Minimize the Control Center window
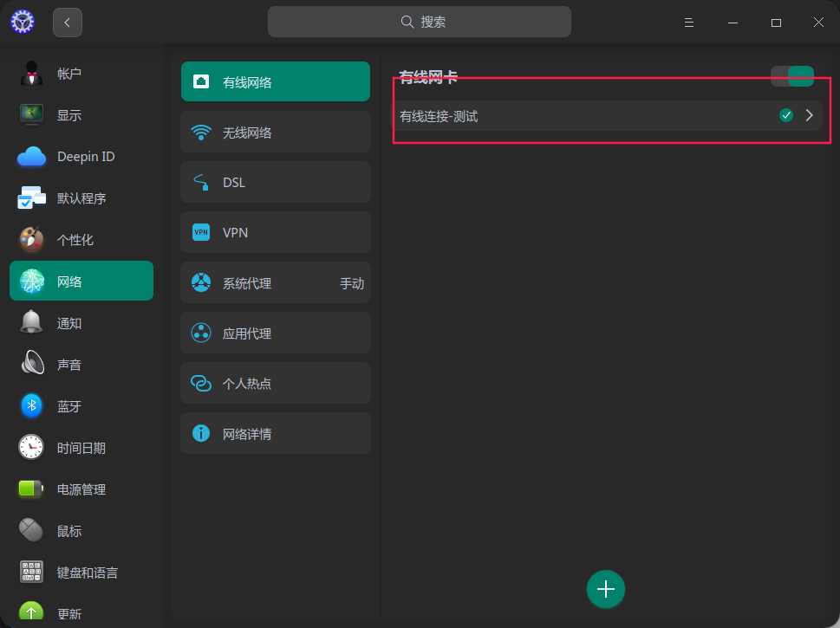Viewport: 840px width, 628px height. pos(733,23)
